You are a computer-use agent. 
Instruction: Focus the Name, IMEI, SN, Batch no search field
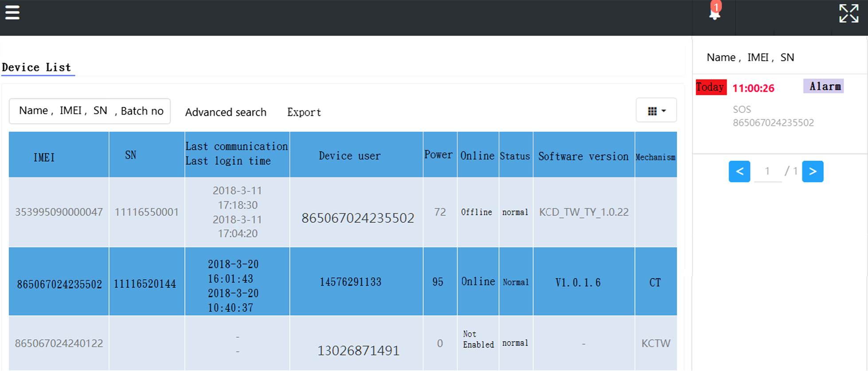tap(90, 111)
